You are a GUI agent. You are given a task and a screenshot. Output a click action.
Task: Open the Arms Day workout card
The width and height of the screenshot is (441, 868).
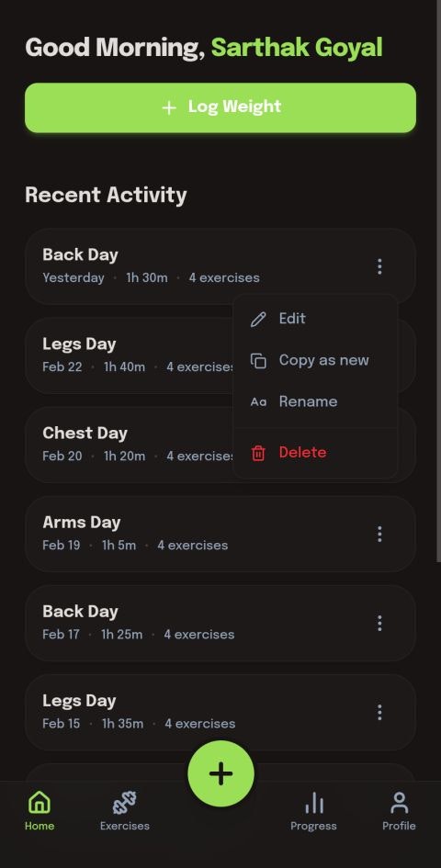click(220, 535)
